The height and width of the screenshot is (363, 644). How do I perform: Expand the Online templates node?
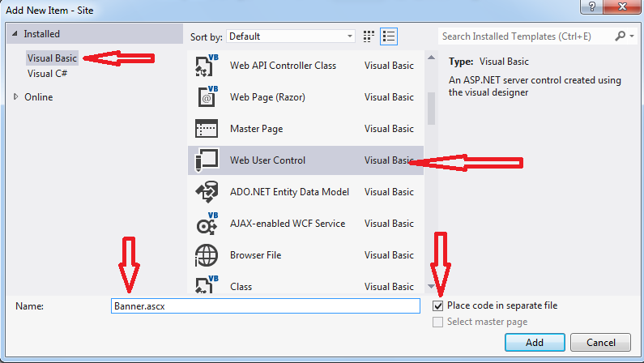coord(15,97)
